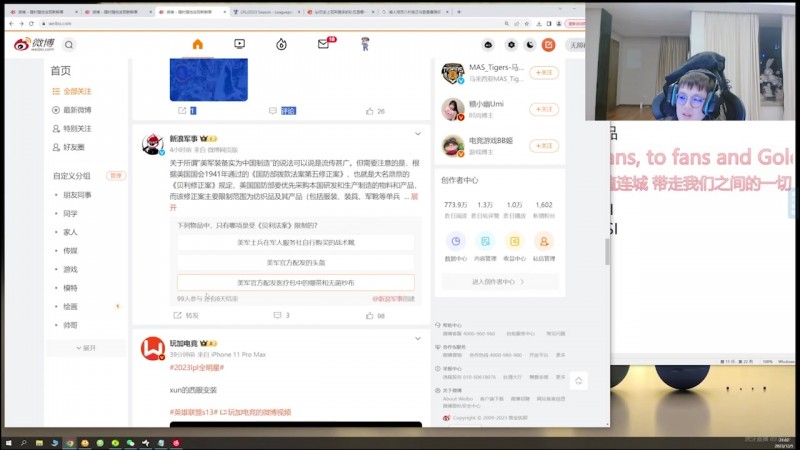Select poll option 美军士兵在军人服务社自行购买的战术靴
The height and width of the screenshot is (450, 800).
coord(295,242)
